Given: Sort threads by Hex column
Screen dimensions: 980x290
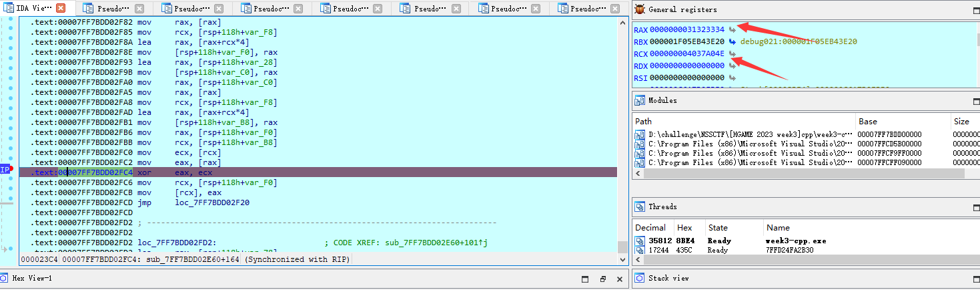Looking at the screenshot, I should point(689,228).
